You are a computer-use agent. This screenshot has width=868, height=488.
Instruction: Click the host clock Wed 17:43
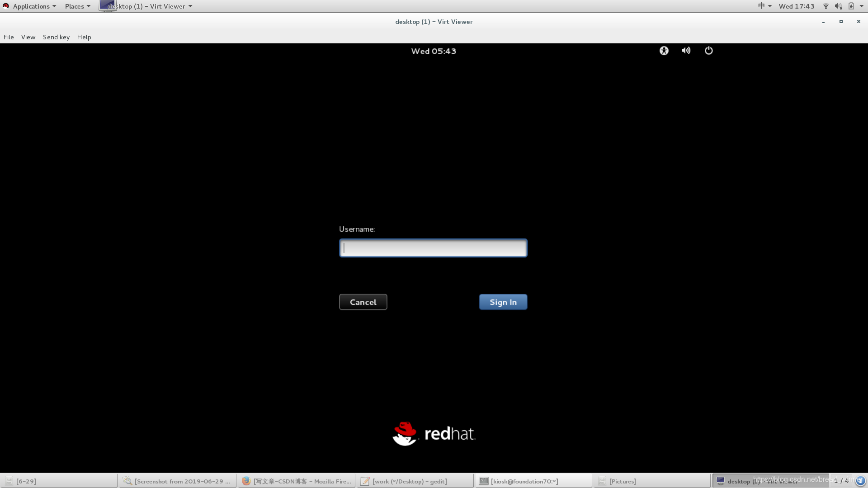tap(797, 6)
